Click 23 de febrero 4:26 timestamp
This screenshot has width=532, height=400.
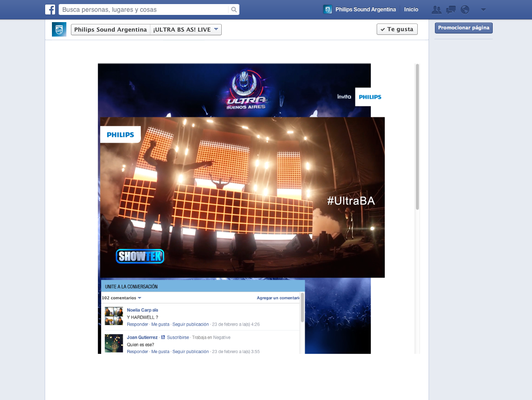(236, 324)
